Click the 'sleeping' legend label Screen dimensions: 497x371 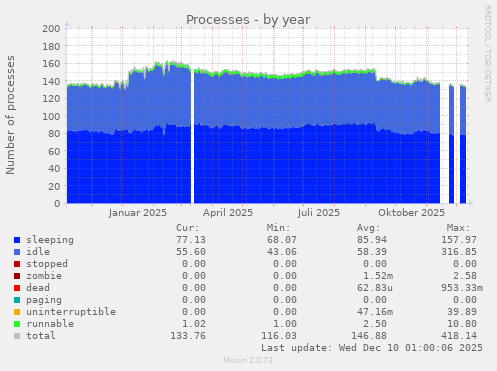point(50,240)
